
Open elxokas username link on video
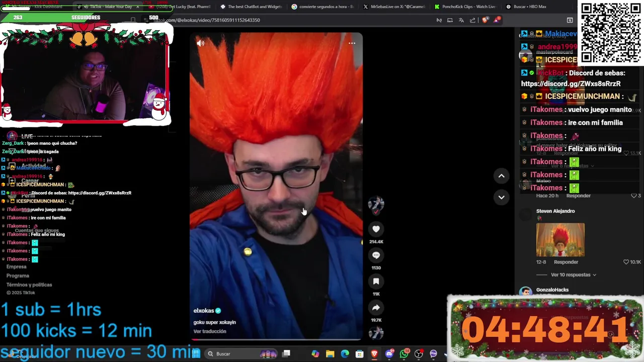(x=204, y=311)
